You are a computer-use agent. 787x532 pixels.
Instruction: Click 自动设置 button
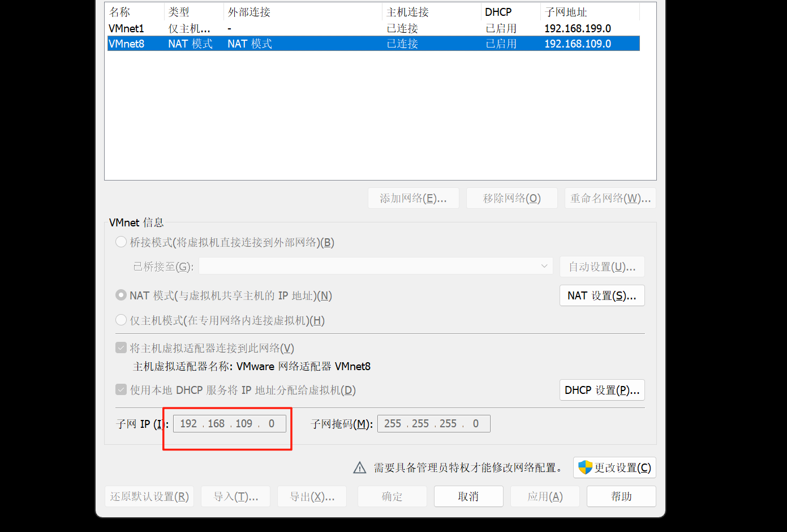click(602, 267)
